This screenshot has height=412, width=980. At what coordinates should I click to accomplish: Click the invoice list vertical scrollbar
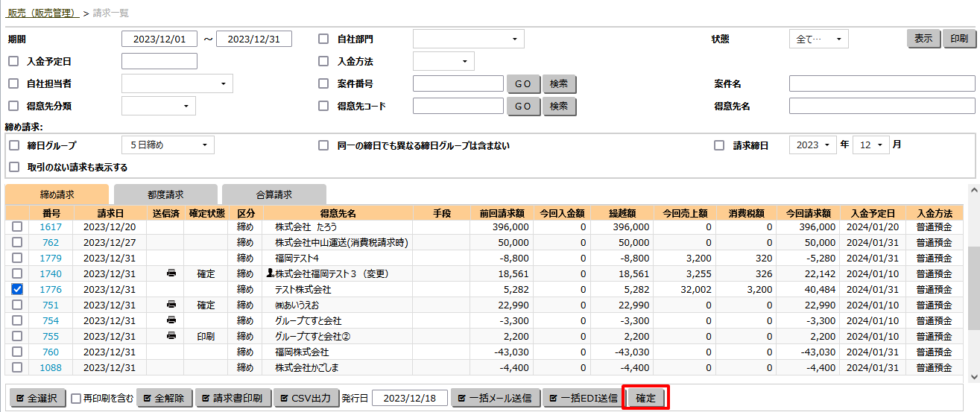click(x=973, y=283)
